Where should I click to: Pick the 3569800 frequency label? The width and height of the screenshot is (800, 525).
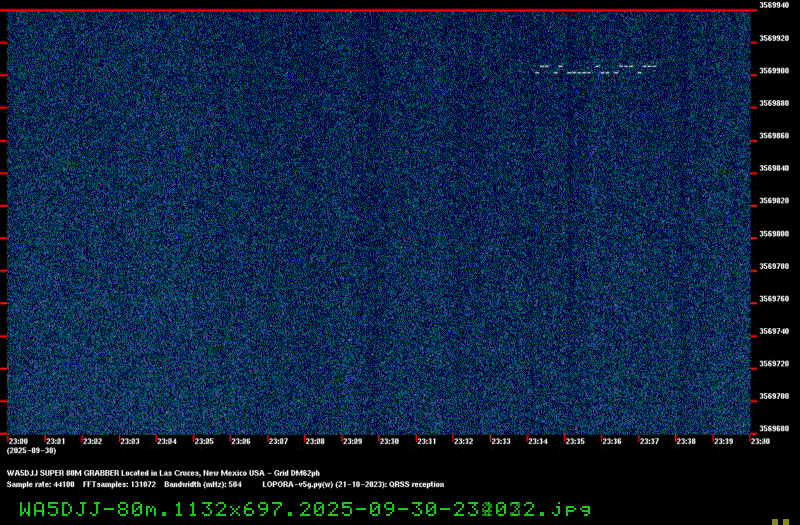pyautogui.click(x=774, y=234)
